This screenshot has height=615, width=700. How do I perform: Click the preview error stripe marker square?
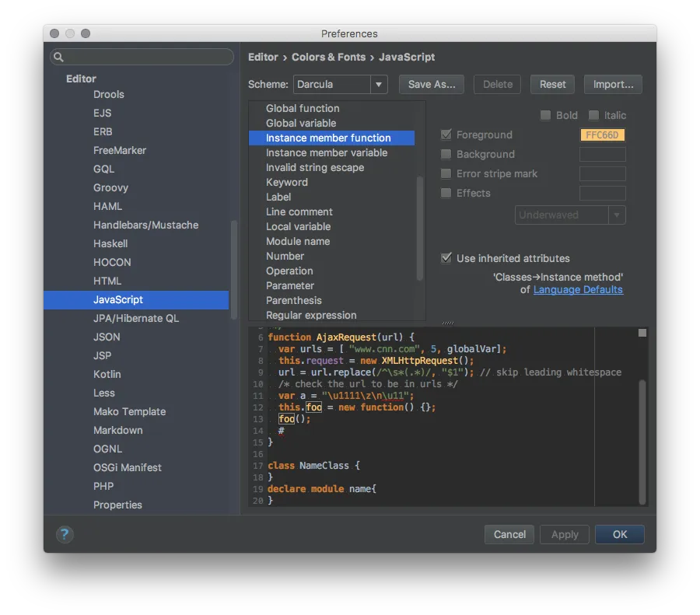click(x=642, y=333)
